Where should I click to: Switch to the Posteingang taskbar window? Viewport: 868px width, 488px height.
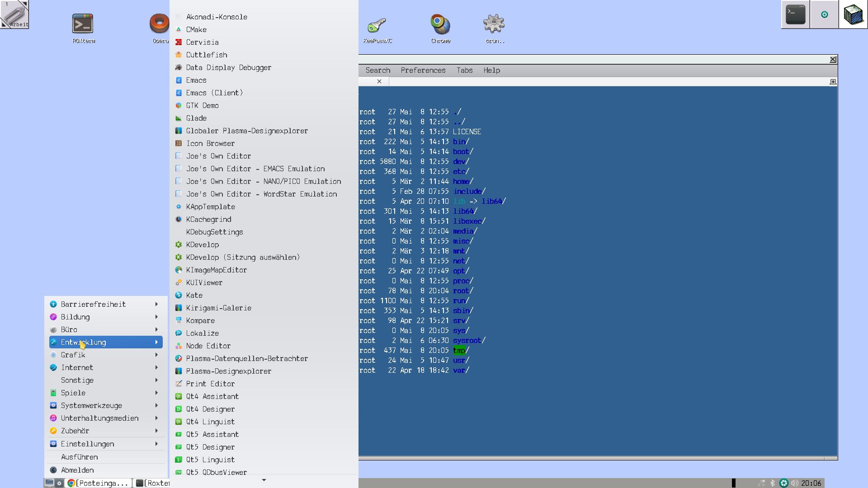click(x=99, y=483)
